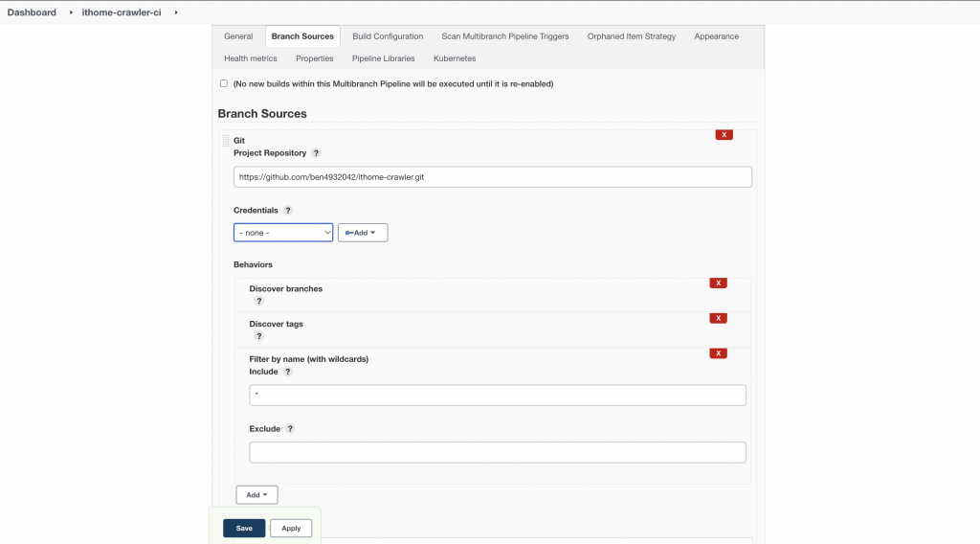Screen dimensions: 980x544
Task: Open the Orphaned Item Strategy tab
Action: 632,36
